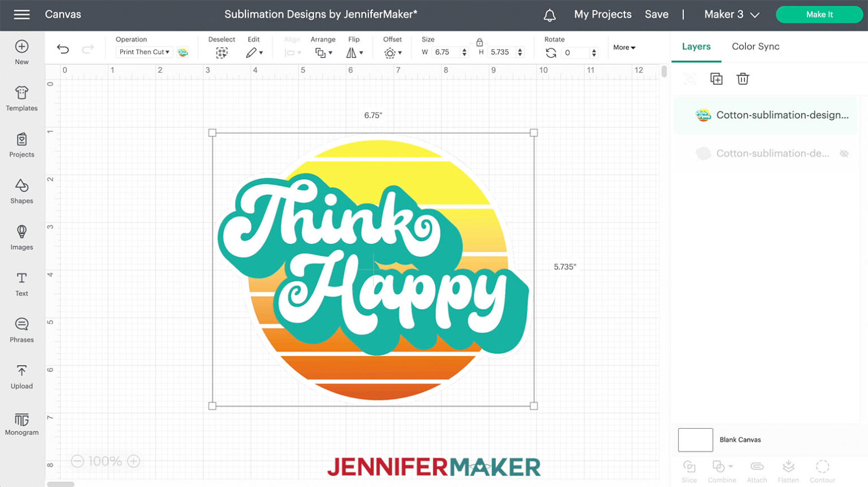Expand the Arrange dropdown
The width and height of the screenshot is (868, 487).
324,53
